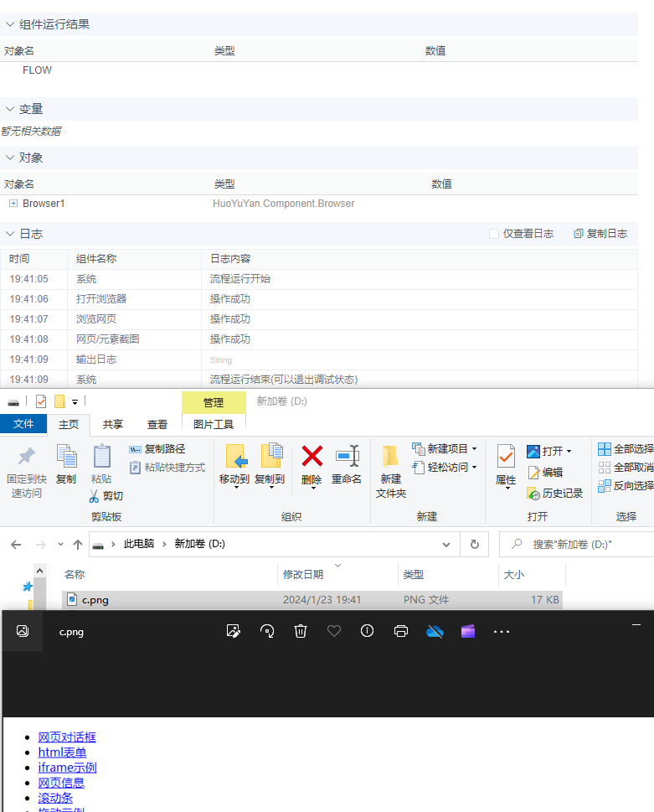The image size is (654, 812).
Task: Click the Photos delete trash icon
Action: (301, 631)
